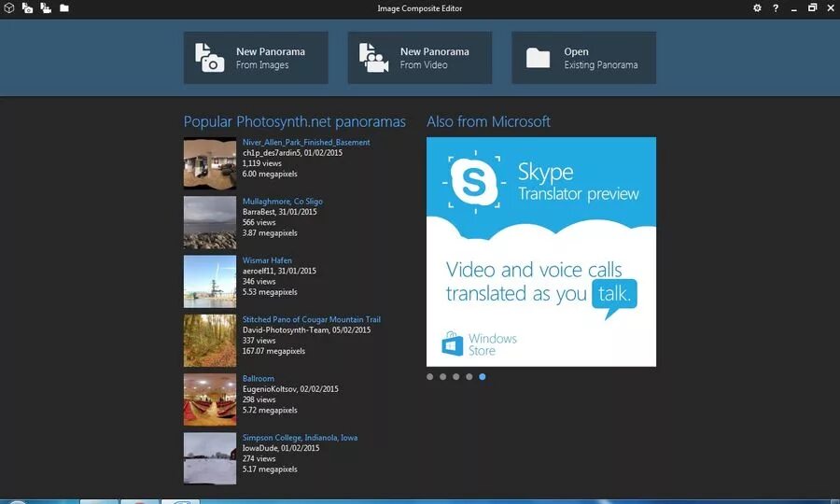Restore down the Image Composite Editor window
840x504 pixels.
pyautogui.click(x=813, y=7)
